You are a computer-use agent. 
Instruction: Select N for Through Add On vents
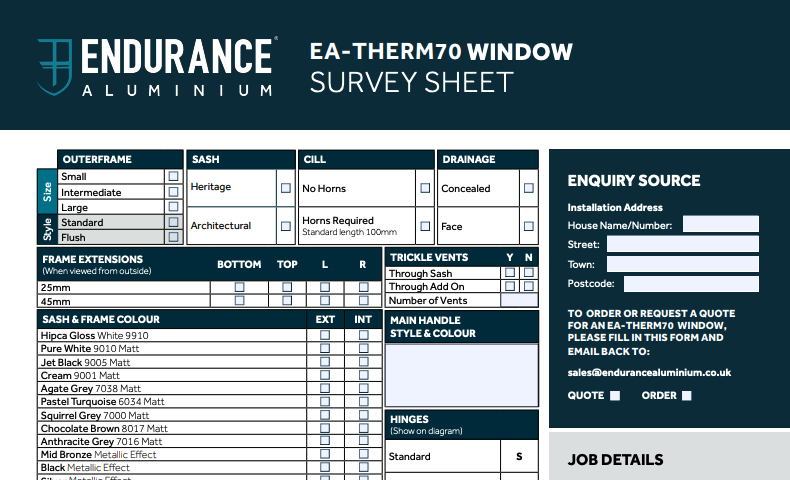click(x=529, y=287)
